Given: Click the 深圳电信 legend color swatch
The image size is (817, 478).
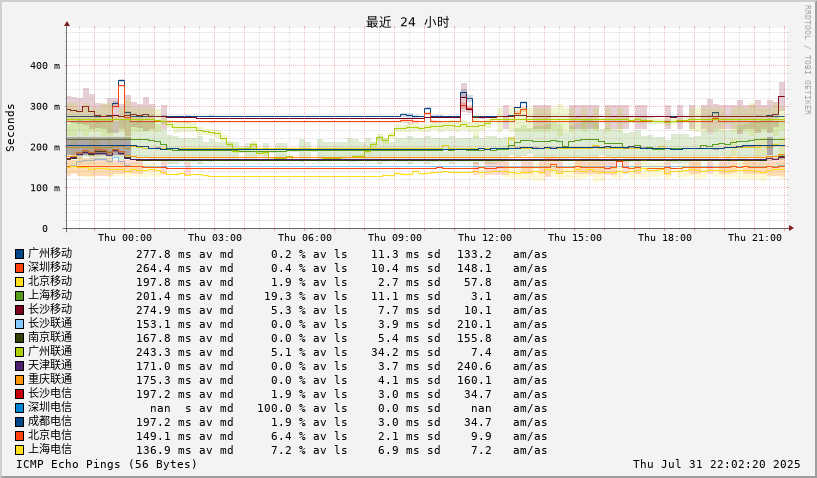Looking at the screenshot, I should (19, 408).
